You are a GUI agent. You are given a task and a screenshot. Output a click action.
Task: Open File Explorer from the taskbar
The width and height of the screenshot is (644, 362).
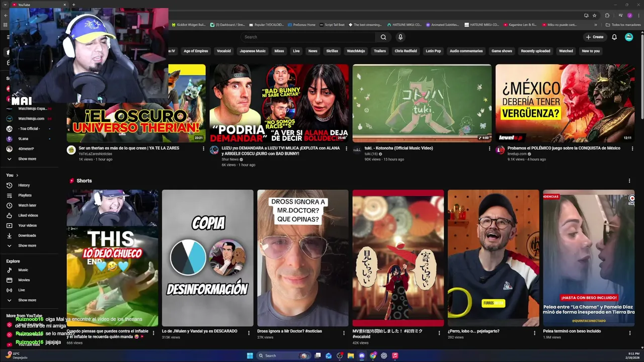351,355
